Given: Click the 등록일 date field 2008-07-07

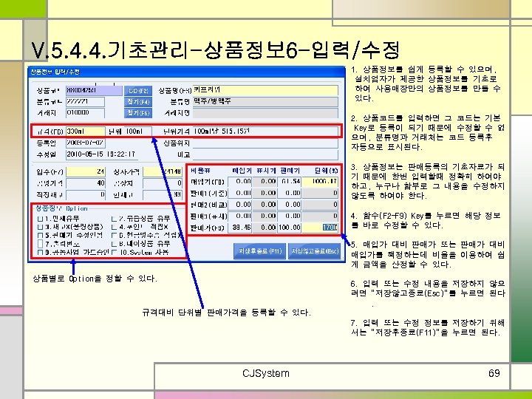Looking at the screenshot, I should (x=85, y=143).
